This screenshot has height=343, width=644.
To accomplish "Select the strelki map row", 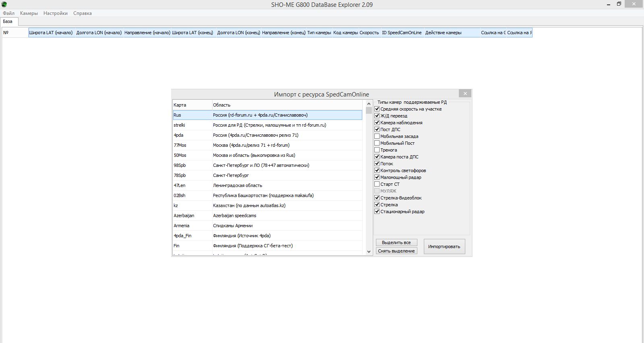I will pos(267,125).
